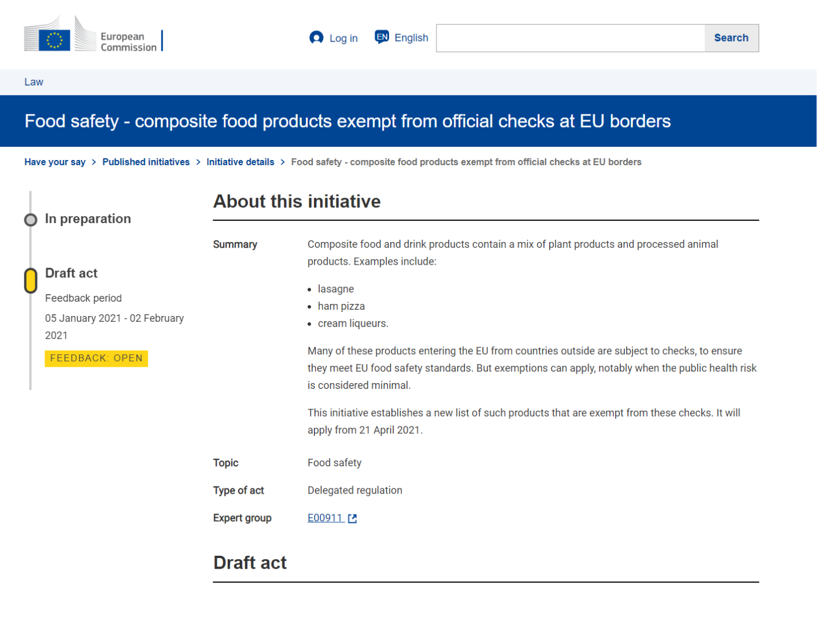
Task: Click the external link icon next to E00911
Action: (x=353, y=519)
